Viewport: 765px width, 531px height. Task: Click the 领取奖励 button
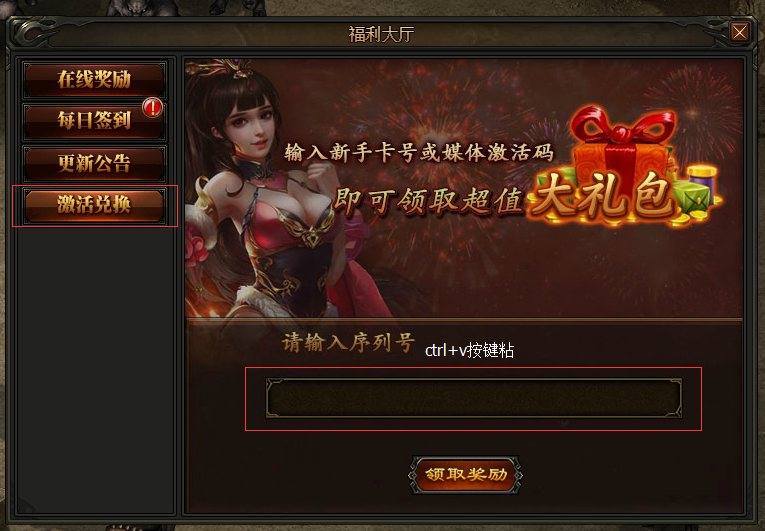click(x=465, y=475)
